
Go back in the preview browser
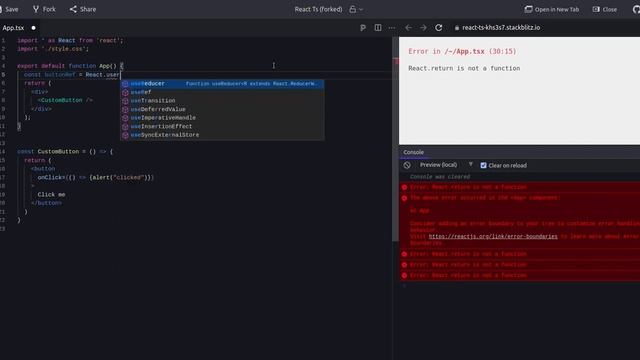(408, 28)
